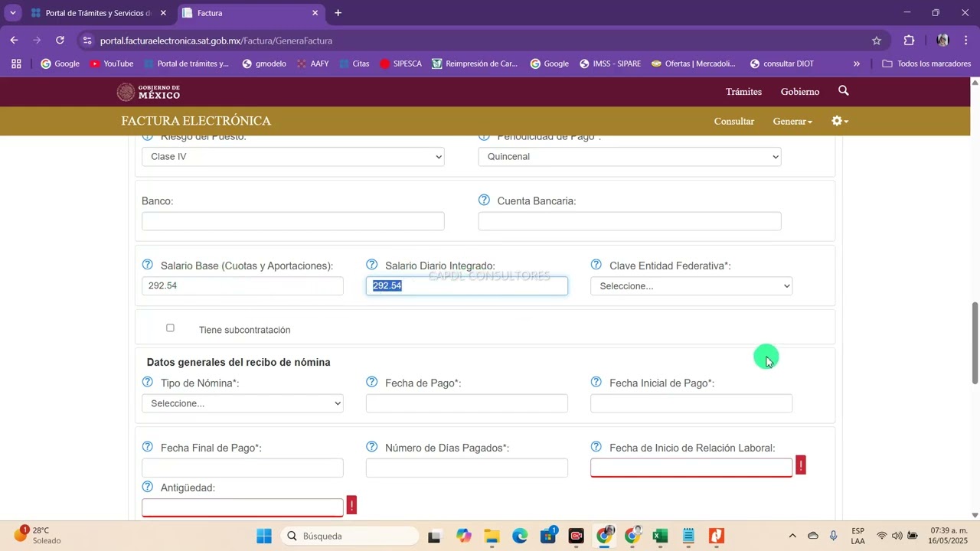980x551 pixels.
Task: Click help icon for Número de Días Pagados
Action: [372, 447]
